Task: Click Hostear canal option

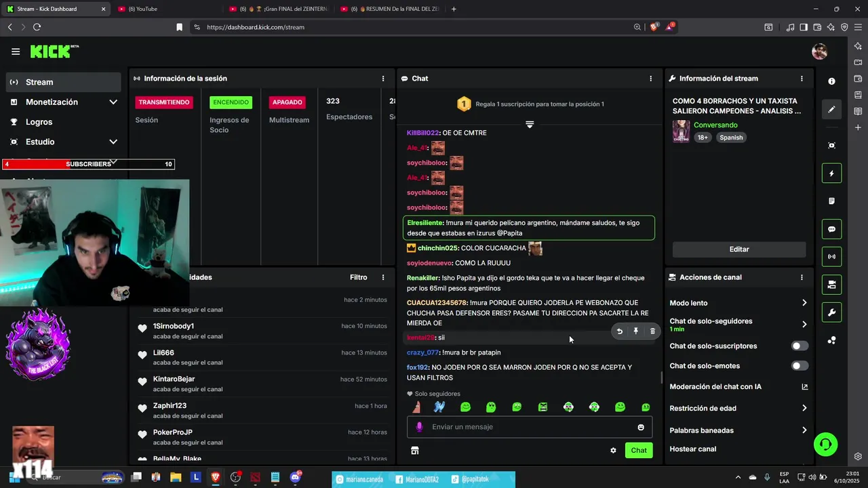Action: [x=693, y=449]
